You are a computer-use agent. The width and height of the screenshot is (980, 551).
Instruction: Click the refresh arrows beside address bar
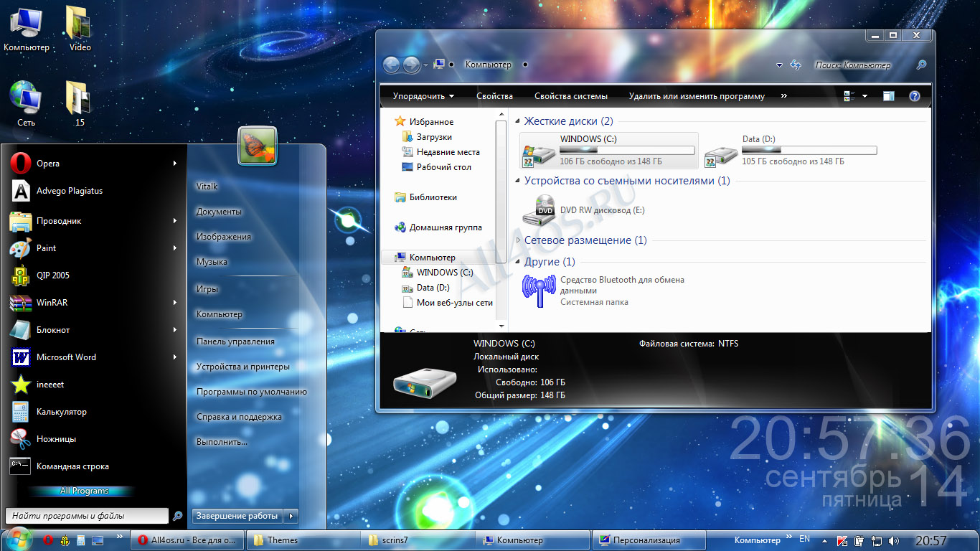pos(795,65)
